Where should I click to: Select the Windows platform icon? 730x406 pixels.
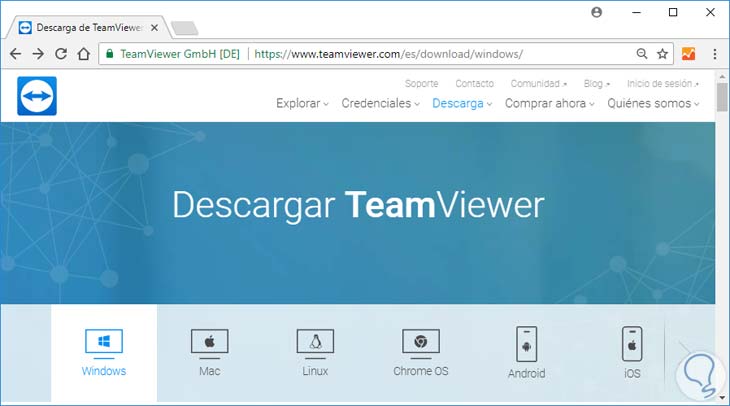[x=104, y=344]
